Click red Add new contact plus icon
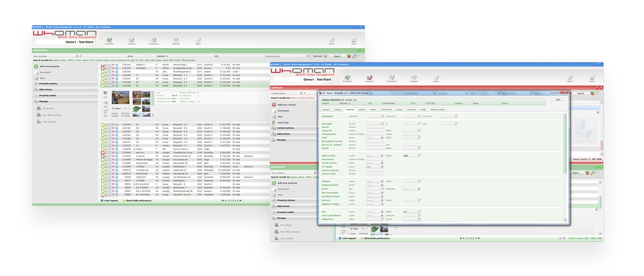Image resolution: width=644 pixels, height=276 pixels. tap(274, 105)
